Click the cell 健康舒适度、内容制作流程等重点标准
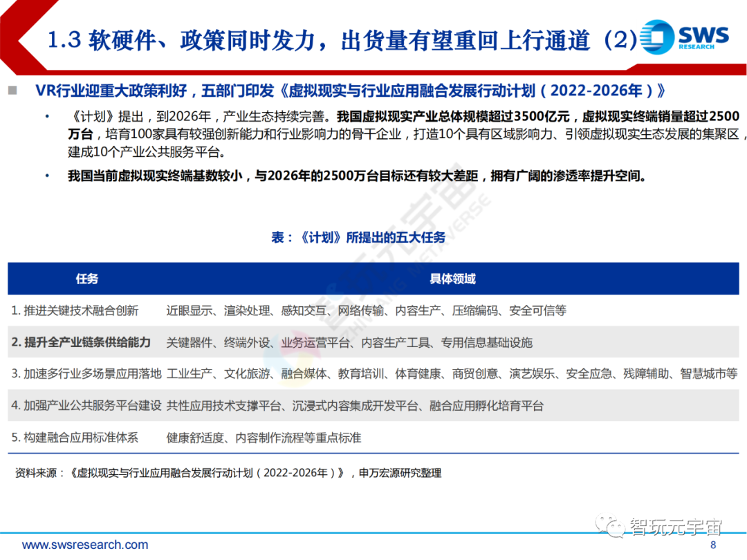747x560 pixels. pyautogui.click(x=264, y=438)
